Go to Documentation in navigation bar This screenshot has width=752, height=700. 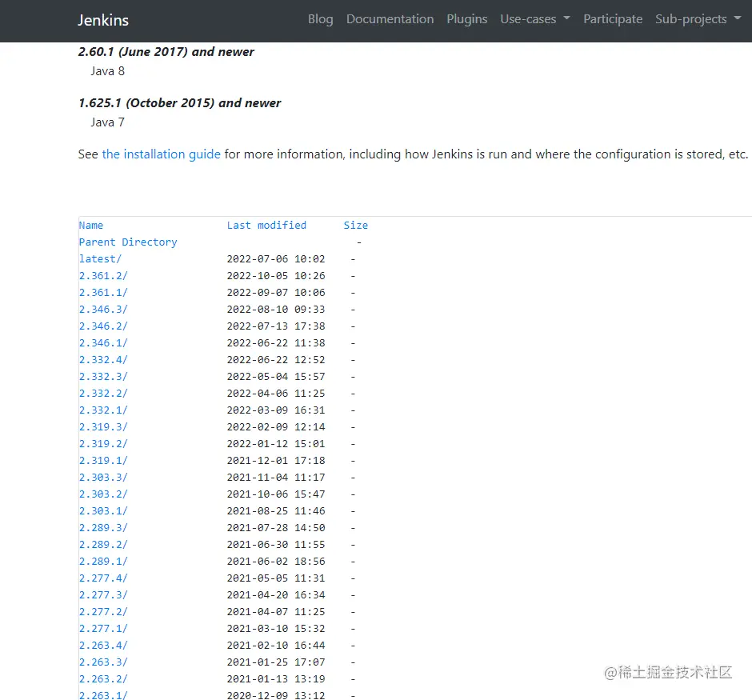(390, 19)
